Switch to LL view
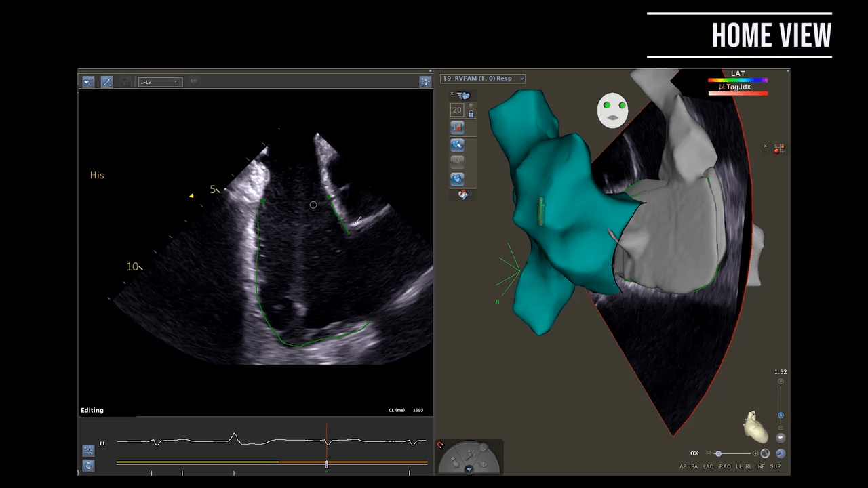The image size is (868, 488). 738,467
